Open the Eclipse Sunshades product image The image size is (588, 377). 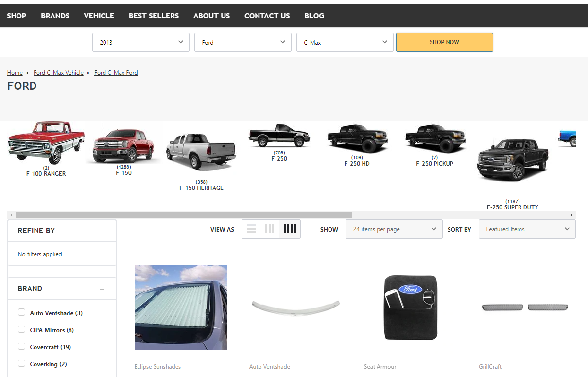181,308
